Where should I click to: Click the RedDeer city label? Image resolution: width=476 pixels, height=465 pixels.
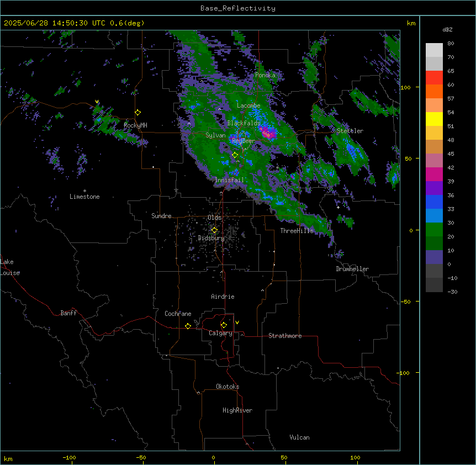244,141
